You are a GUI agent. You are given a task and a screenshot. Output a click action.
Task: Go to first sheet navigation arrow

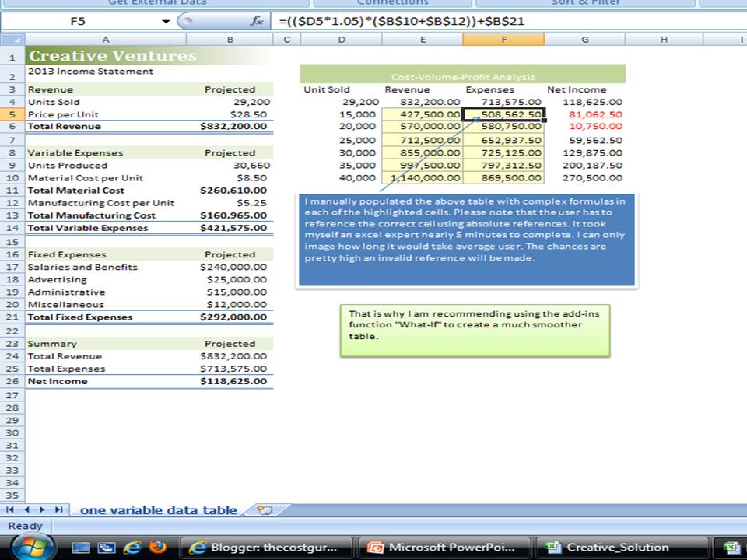pyautogui.click(x=9, y=509)
